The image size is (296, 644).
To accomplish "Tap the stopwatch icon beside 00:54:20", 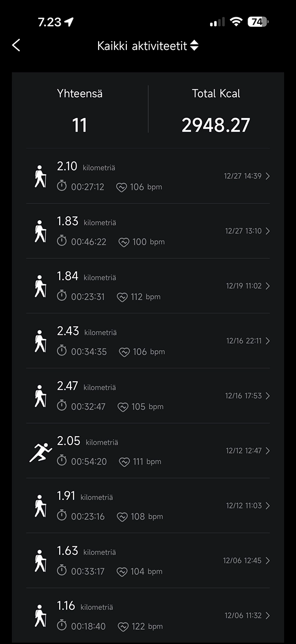I will (x=62, y=461).
